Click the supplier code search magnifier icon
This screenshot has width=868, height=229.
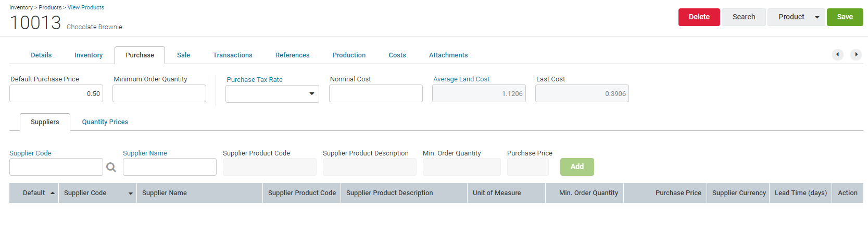tap(111, 167)
